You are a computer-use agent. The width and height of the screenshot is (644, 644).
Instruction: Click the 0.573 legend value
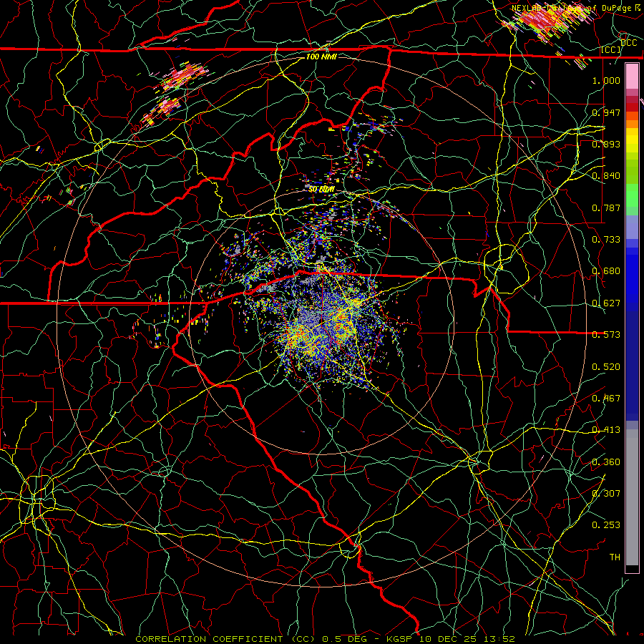[606, 335]
